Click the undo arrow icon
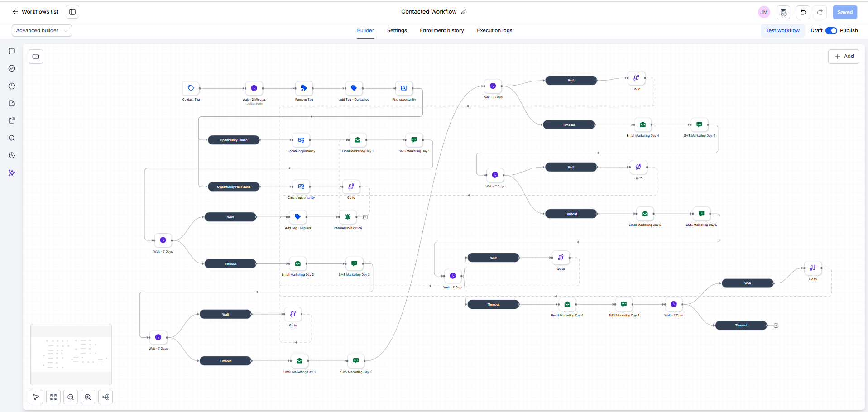The height and width of the screenshot is (412, 868). (803, 12)
